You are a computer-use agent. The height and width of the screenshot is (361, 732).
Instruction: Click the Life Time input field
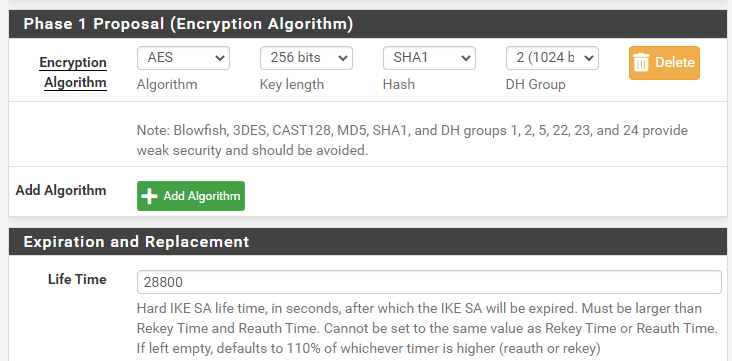[x=429, y=282]
